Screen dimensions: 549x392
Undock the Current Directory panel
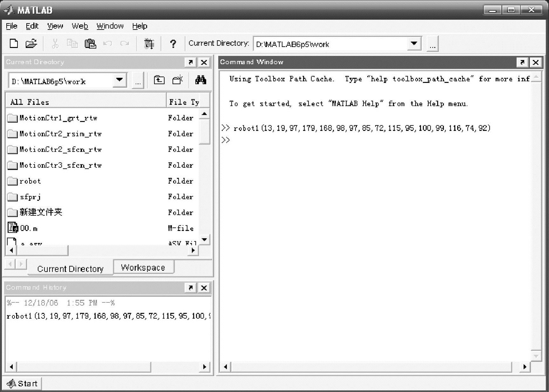tap(190, 62)
